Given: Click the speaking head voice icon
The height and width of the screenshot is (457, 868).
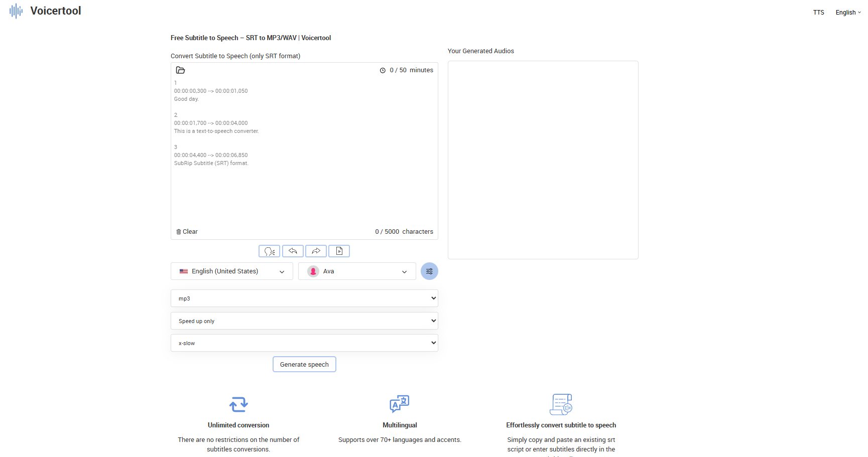Looking at the screenshot, I should (x=269, y=251).
